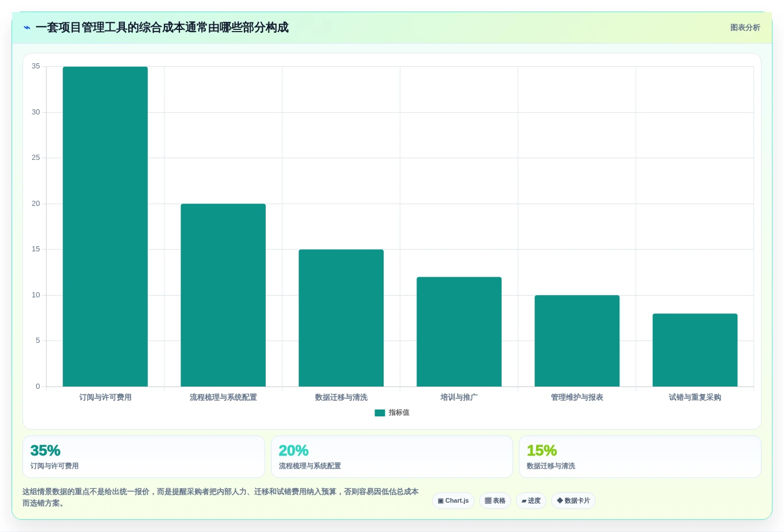
Task: Click the 培训与推广 bar
Action: pyautogui.click(x=459, y=332)
